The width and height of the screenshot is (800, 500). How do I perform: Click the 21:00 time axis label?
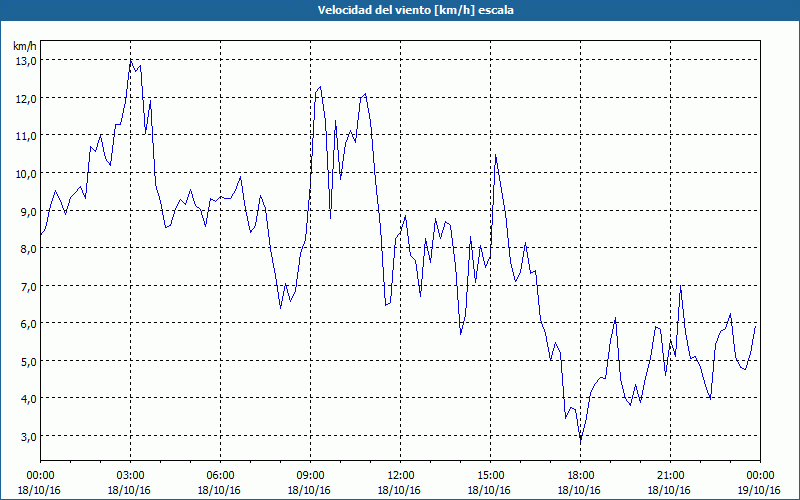point(670,476)
